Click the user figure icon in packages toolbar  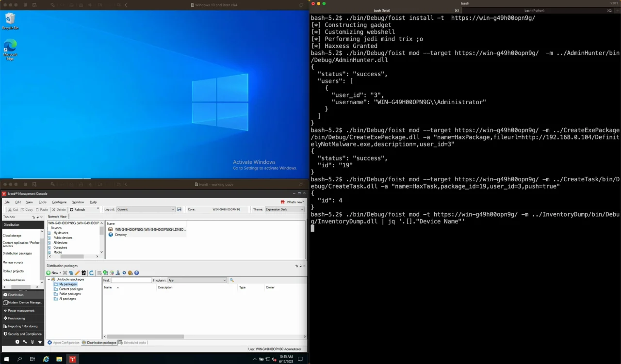pos(118,273)
